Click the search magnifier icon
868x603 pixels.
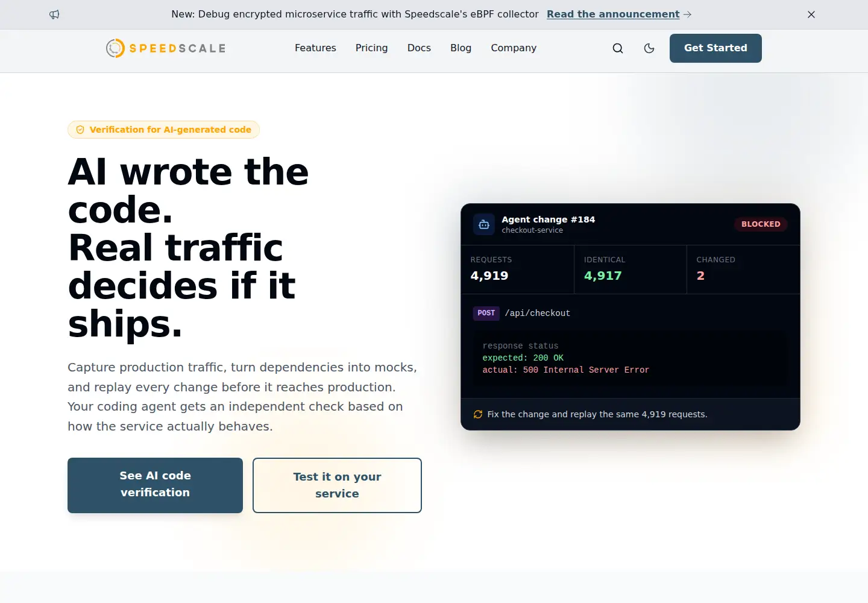click(x=618, y=48)
